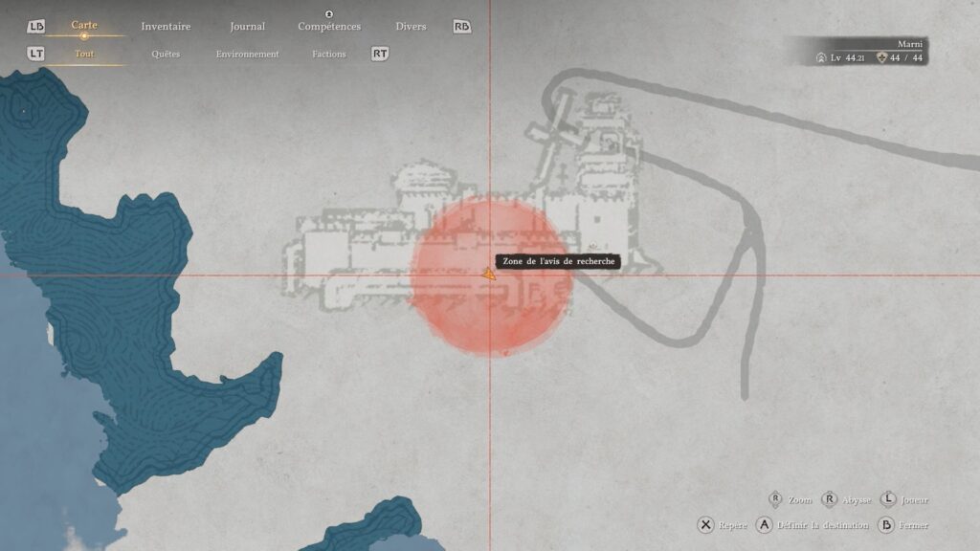
Task: Click the level chevron icon near Lv 44
Action: click(x=821, y=58)
